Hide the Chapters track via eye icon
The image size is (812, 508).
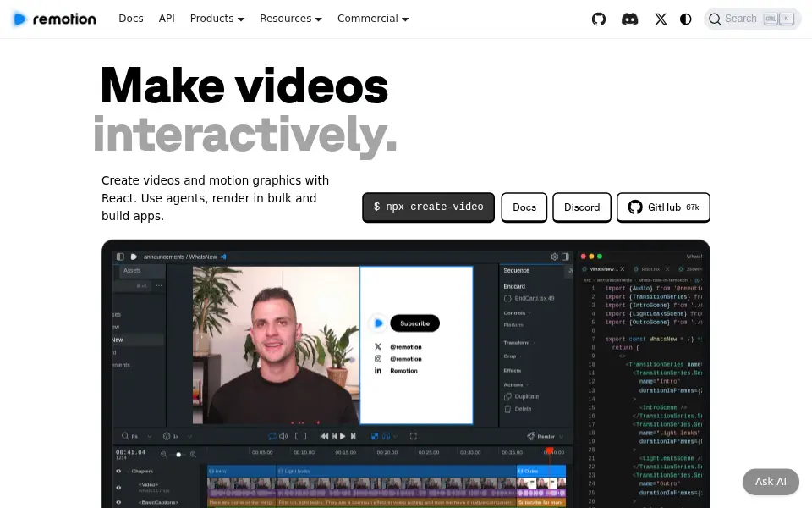pyautogui.click(x=118, y=472)
